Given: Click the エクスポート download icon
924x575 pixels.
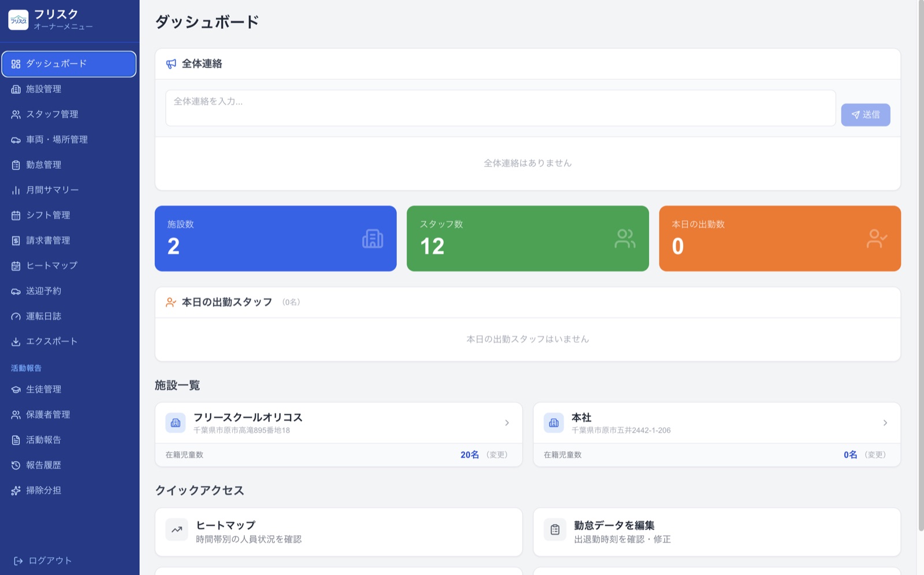Looking at the screenshot, I should (16, 342).
